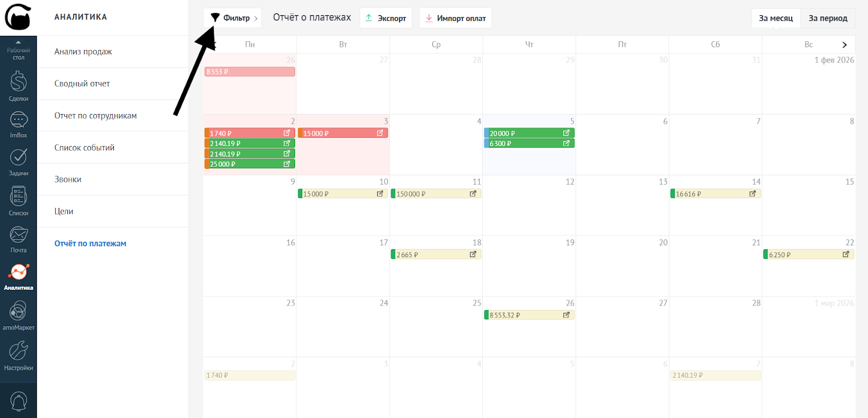
Task: Open external link on 20 000 ₽ payment
Action: (566, 133)
